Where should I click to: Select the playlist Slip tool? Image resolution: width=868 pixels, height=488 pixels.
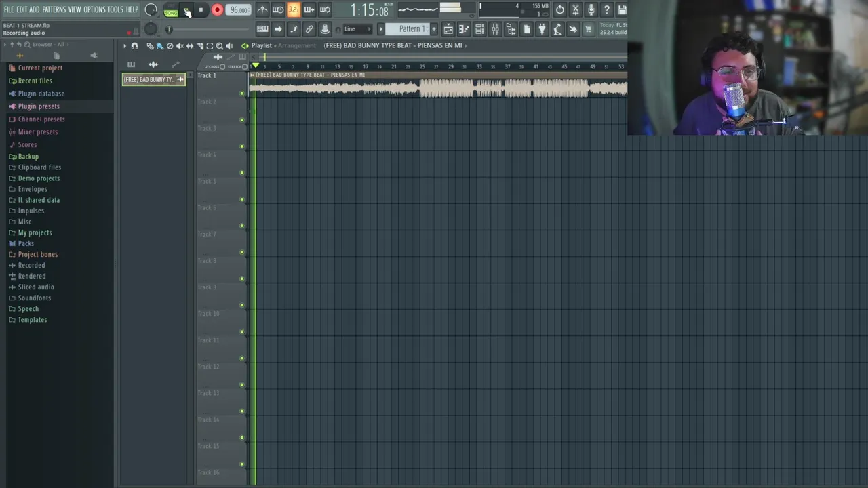point(190,45)
